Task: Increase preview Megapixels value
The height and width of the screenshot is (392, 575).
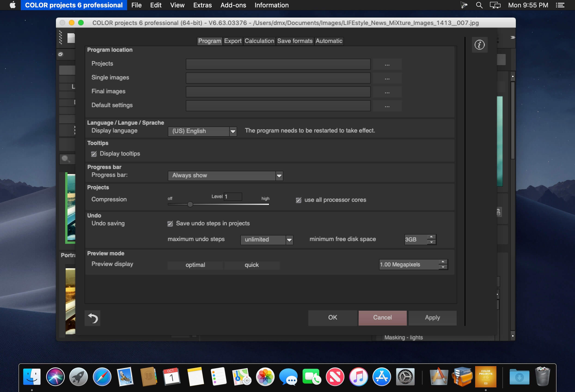Action: [443, 262]
